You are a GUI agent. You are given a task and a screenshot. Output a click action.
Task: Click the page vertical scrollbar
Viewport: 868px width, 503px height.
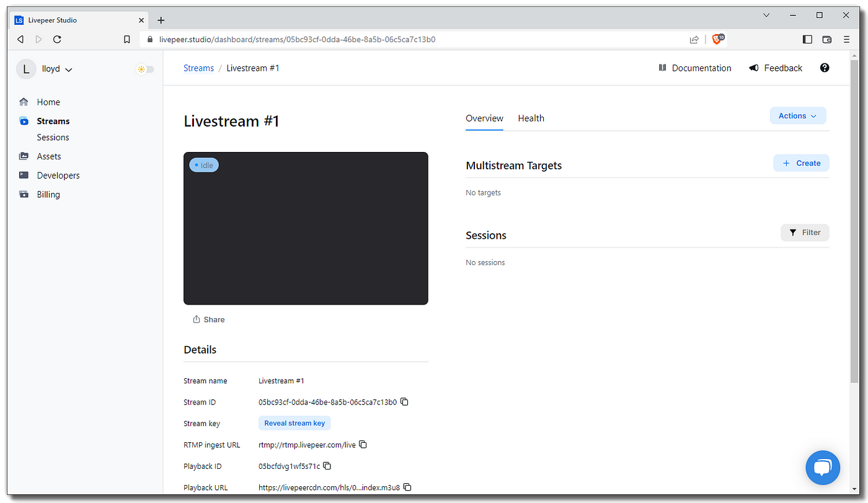[x=854, y=221]
